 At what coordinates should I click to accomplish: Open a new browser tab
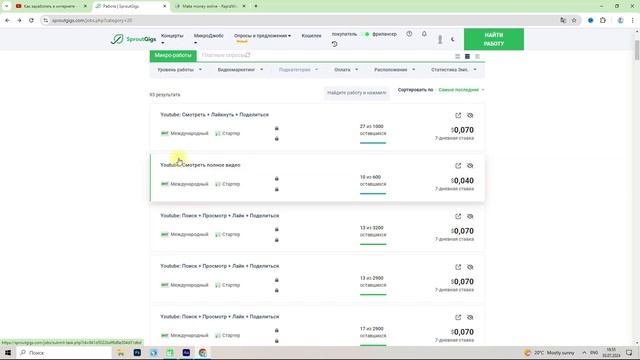[x=256, y=6]
